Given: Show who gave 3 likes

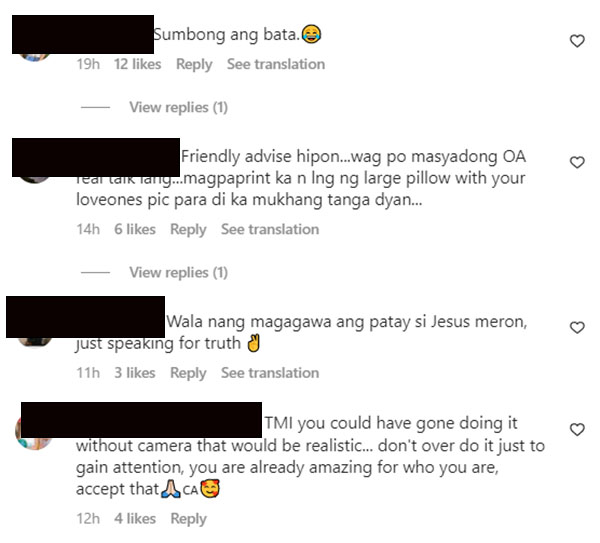Looking at the screenshot, I should pyautogui.click(x=135, y=373).
